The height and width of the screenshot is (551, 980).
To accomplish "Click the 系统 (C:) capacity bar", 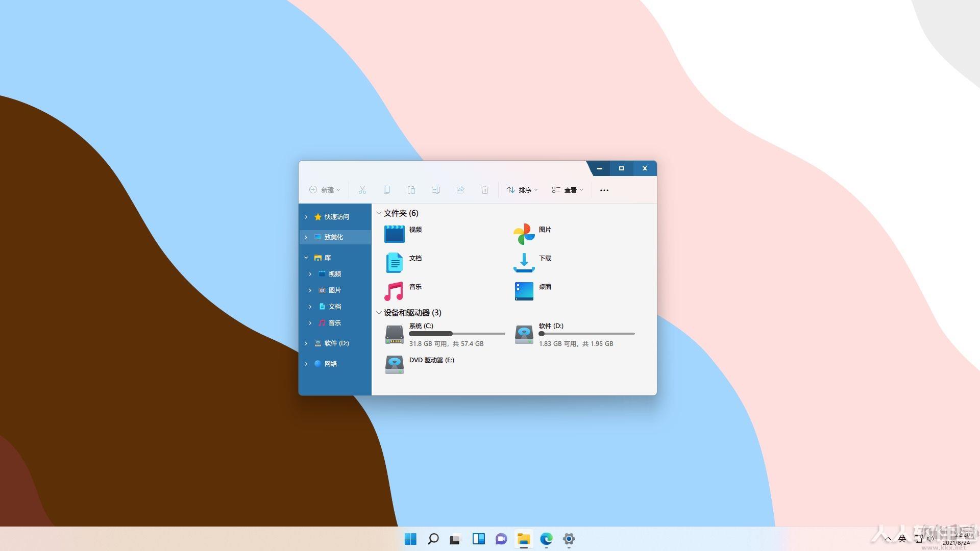I will [x=457, y=334].
